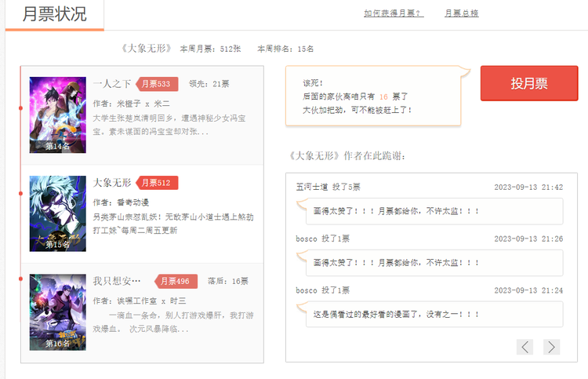Click the 我只想安… title link
The height and width of the screenshot is (379, 588).
[x=117, y=281]
